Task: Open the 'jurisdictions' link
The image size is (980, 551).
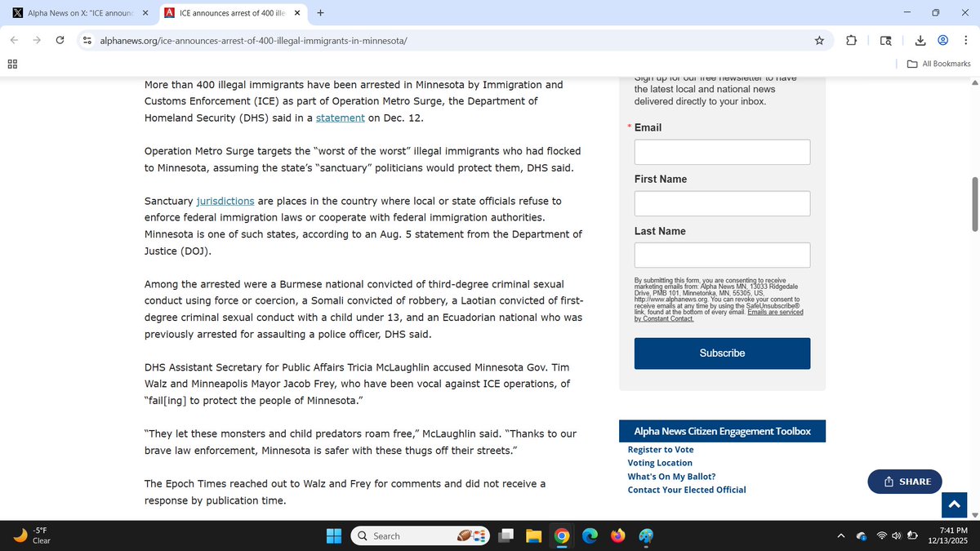Action: tap(225, 201)
